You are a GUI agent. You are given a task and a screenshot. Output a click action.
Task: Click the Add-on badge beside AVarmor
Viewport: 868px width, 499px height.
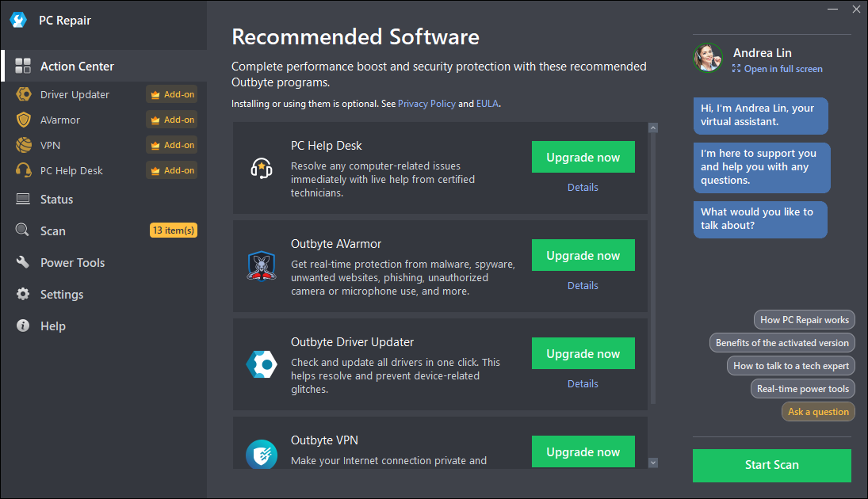pyautogui.click(x=172, y=120)
